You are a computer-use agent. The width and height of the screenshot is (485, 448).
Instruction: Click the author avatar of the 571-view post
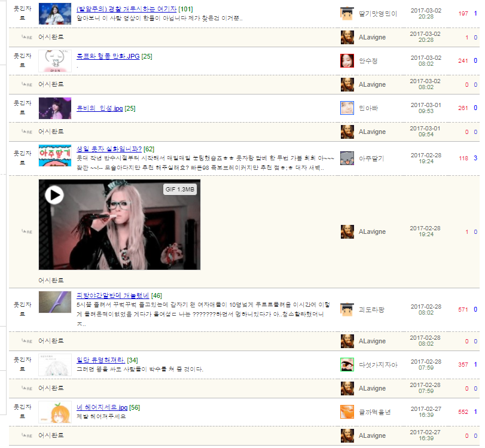(x=347, y=309)
